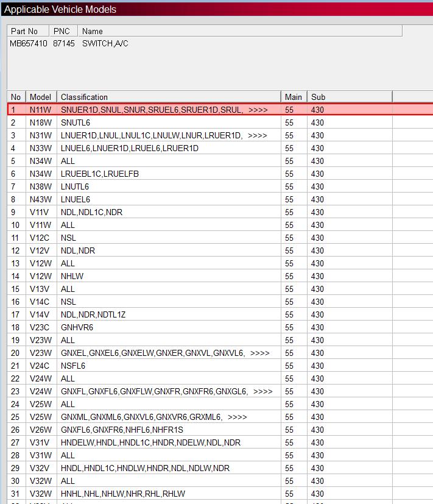Sort by the Model column header

point(41,97)
